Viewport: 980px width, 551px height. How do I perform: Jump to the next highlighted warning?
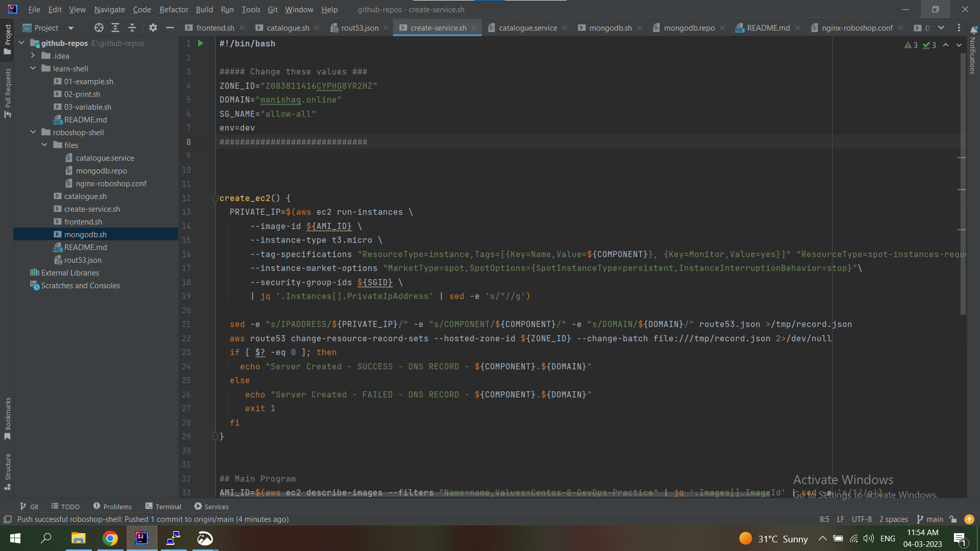tap(960, 45)
